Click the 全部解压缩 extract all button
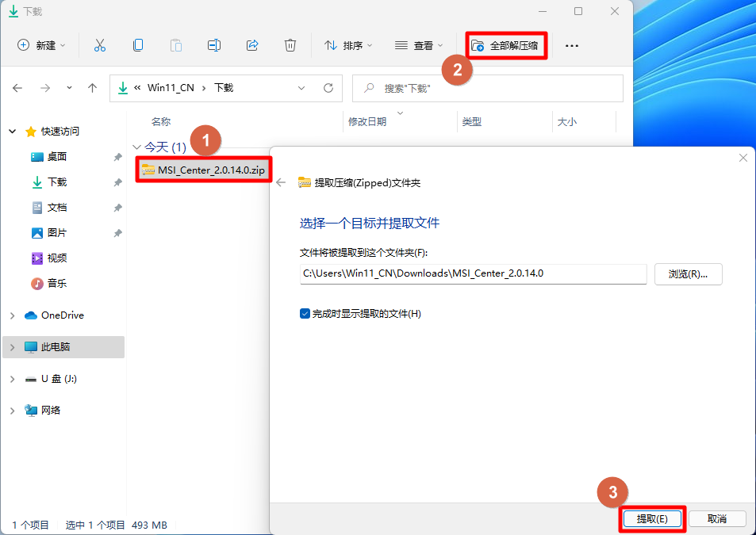Viewport: 756px width, 535px height. click(506, 45)
